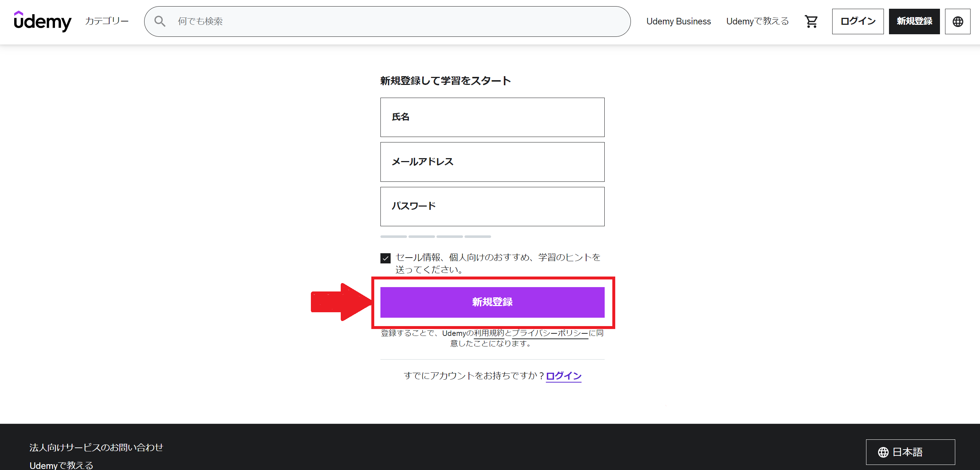This screenshot has height=470, width=980.
Task: Open Udemy Business link in header
Action: (678, 21)
